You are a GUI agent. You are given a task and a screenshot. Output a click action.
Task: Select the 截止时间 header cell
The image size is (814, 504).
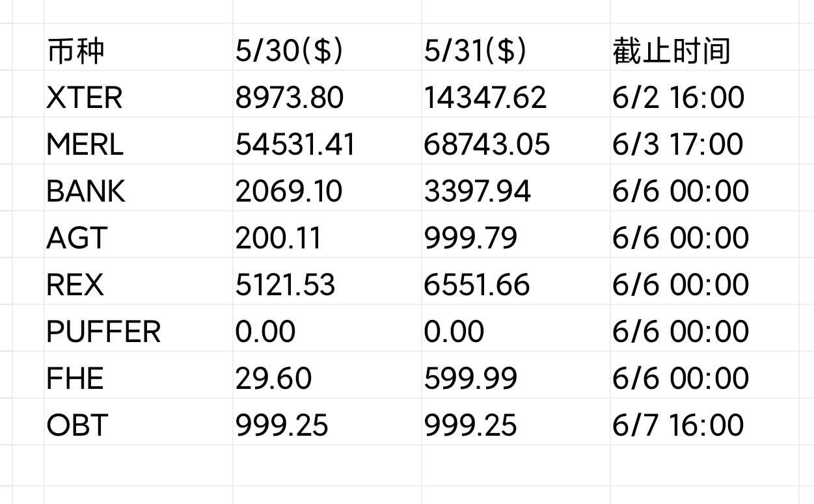[705, 47]
